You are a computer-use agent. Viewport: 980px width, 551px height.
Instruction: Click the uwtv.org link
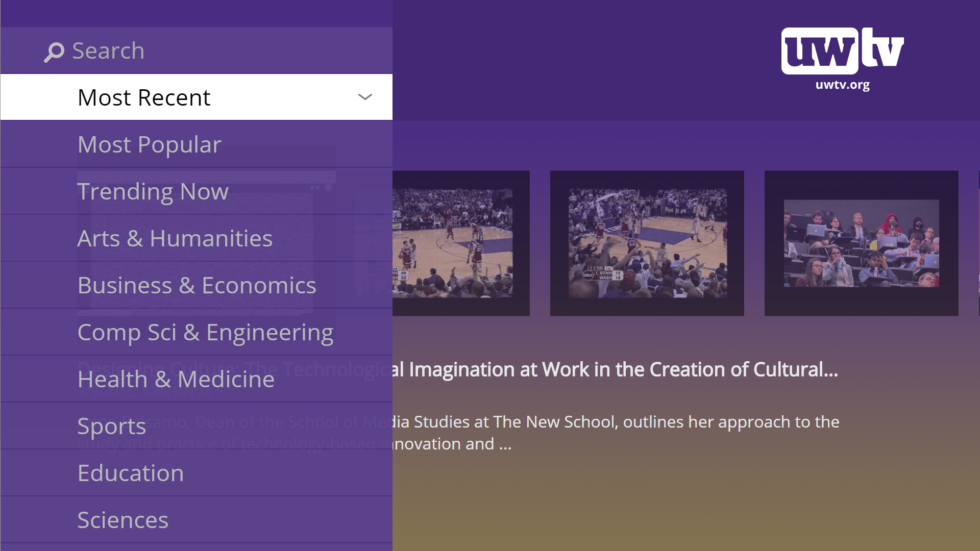(x=843, y=85)
